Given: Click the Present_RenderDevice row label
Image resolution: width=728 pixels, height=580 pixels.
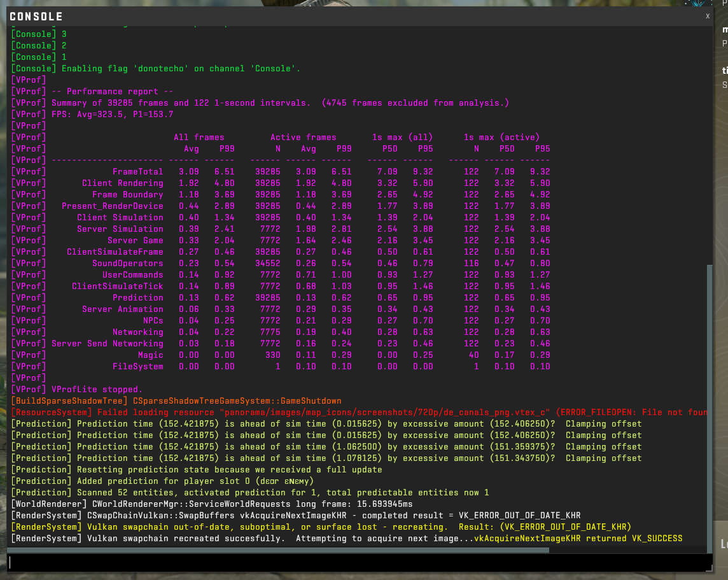Looking at the screenshot, I should coord(113,206).
